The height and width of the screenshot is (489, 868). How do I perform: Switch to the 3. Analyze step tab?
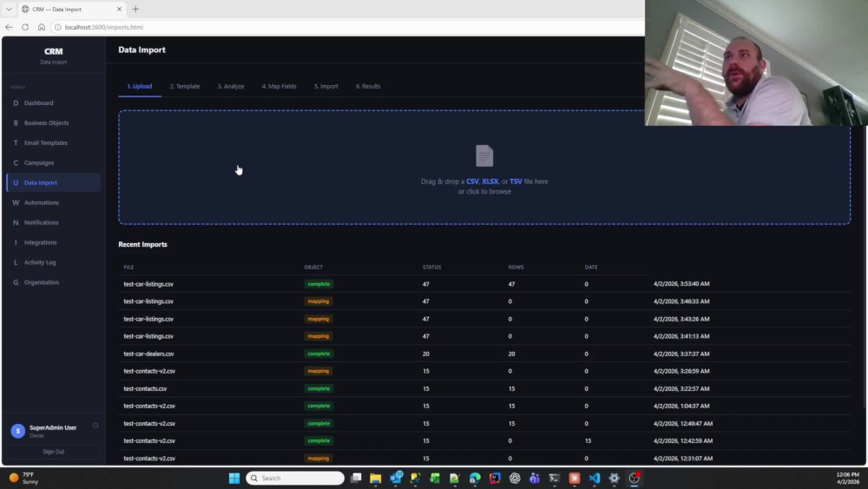point(231,86)
